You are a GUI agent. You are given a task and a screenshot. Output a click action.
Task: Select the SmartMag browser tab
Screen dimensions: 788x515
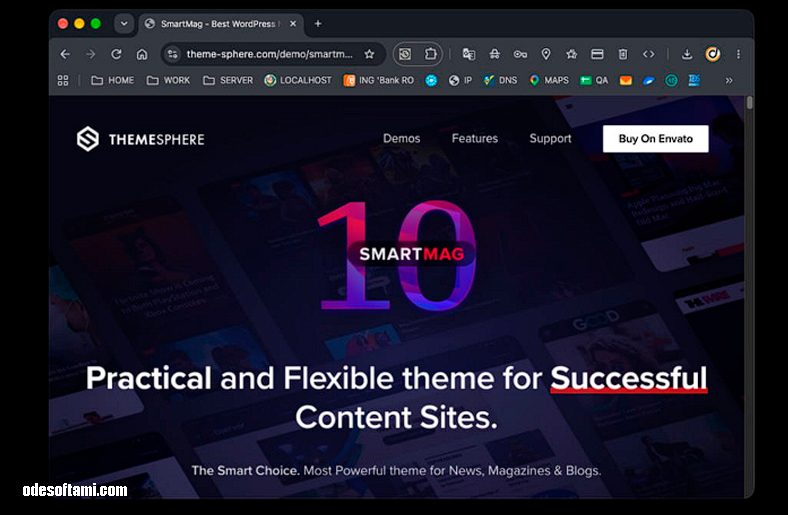(x=221, y=24)
